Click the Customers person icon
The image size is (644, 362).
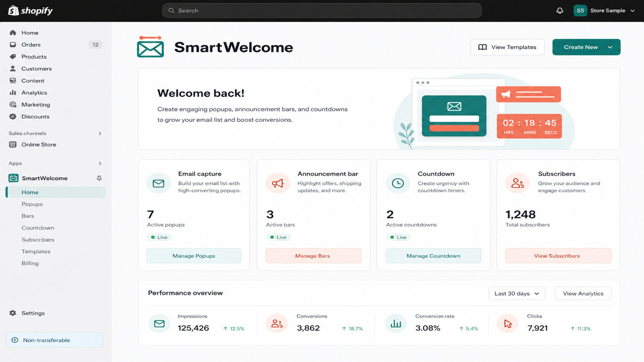[x=13, y=69]
